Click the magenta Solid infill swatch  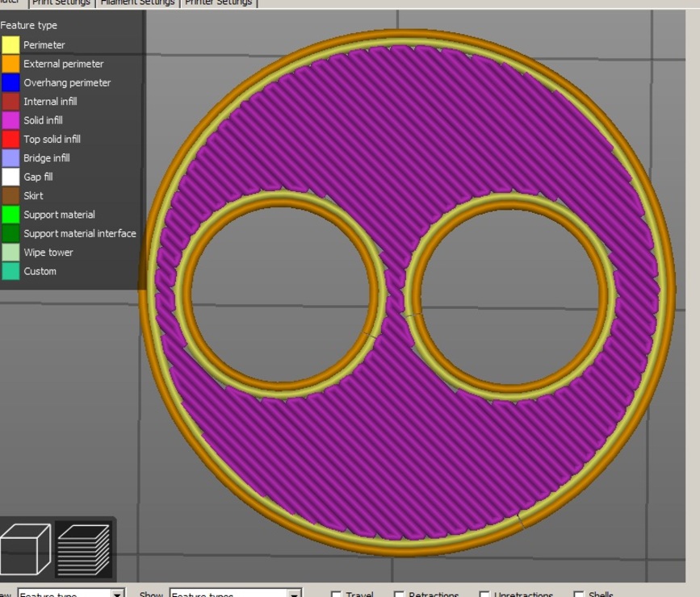[10, 120]
